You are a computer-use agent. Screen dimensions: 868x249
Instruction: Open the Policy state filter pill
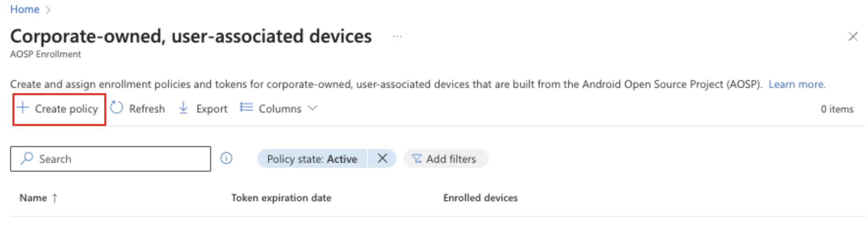pos(312,159)
